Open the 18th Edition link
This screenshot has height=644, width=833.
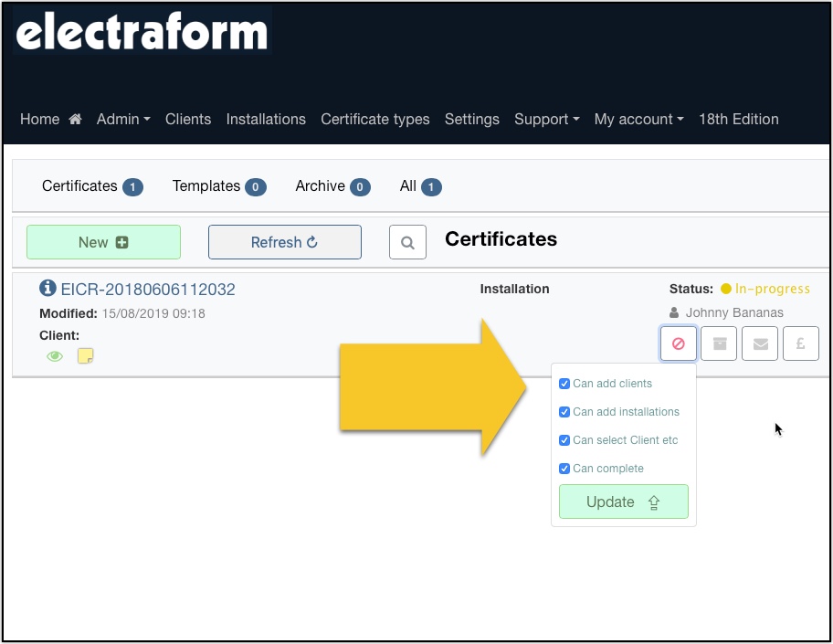click(738, 119)
